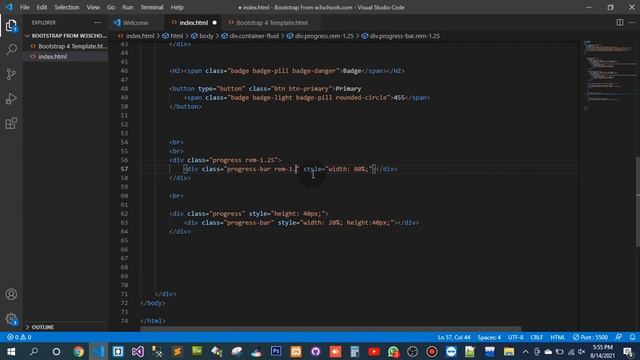Collapse the BOOTSTRAP FROM W3SCHO... folder section
The height and width of the screenshot is (360, 640).
[x=65, y=36]
